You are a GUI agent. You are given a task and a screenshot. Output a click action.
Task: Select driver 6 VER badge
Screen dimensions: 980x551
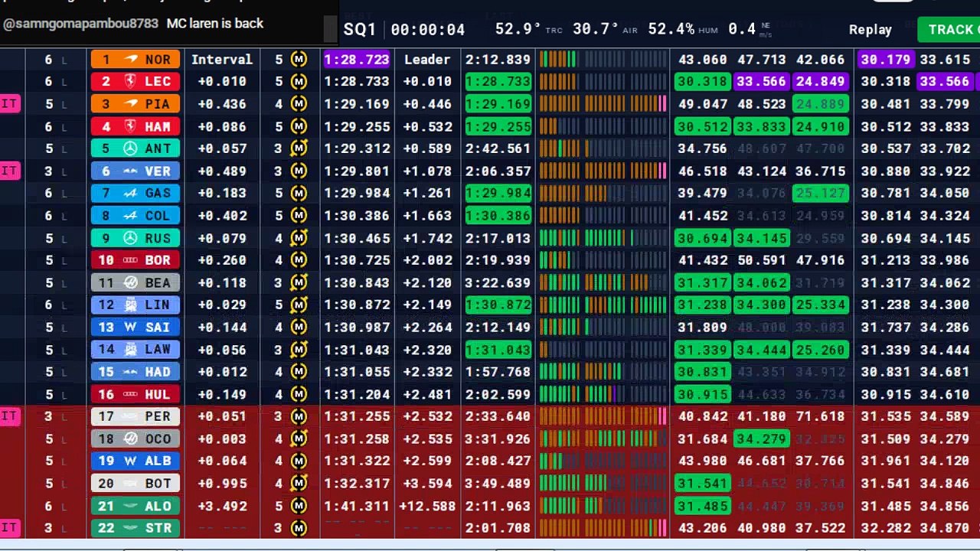coord(136,171)
